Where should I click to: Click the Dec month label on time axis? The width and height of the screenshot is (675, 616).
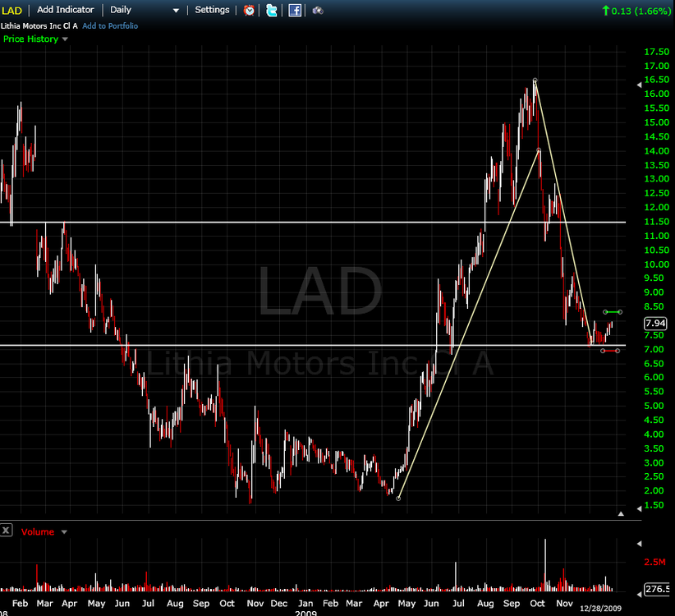pyautogui.click(x=278, y=604)
